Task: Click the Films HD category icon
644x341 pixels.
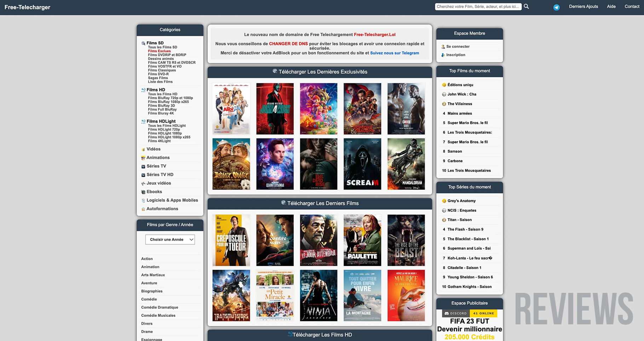Action: pos(143,90)
